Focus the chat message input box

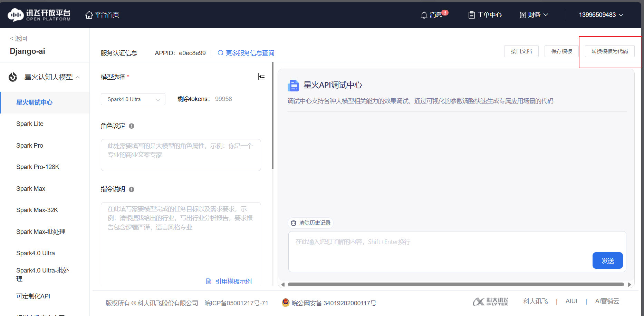click(x=457, y=251)
